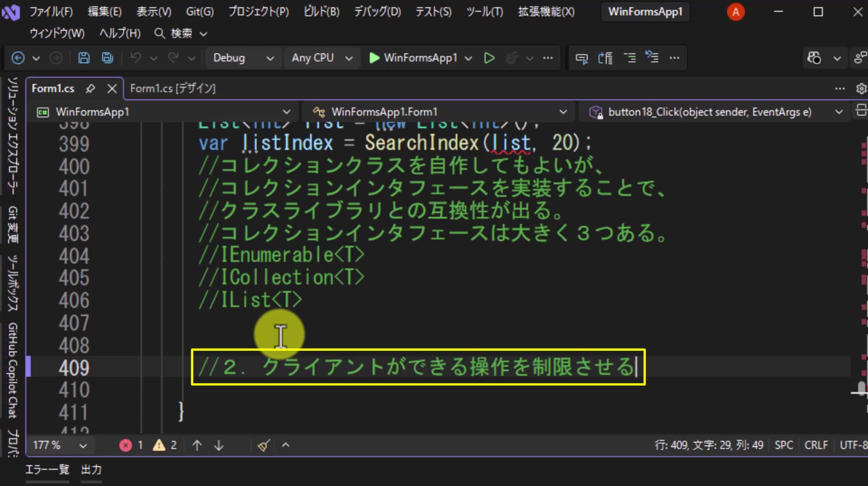Open the ファイル(F) menu
This screenshot has height=486, width=868.
pos(51,12)
